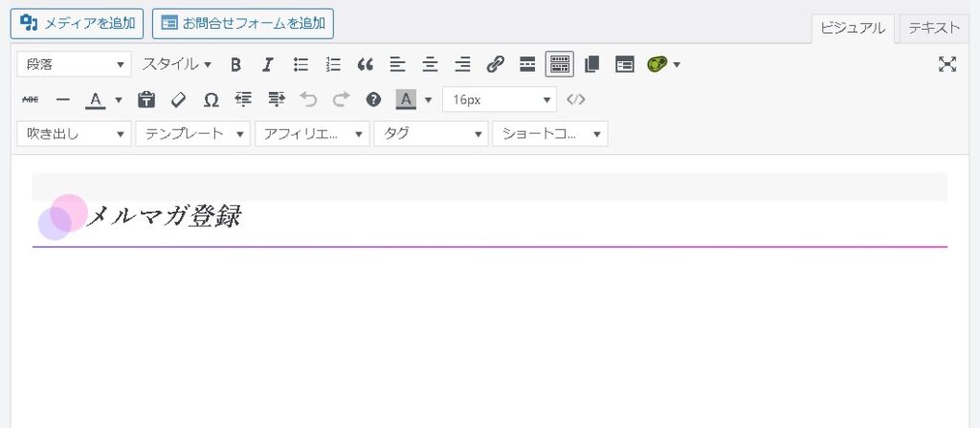Click the text color A swatch
Screen dimensions: 980x428
[95, 100]
